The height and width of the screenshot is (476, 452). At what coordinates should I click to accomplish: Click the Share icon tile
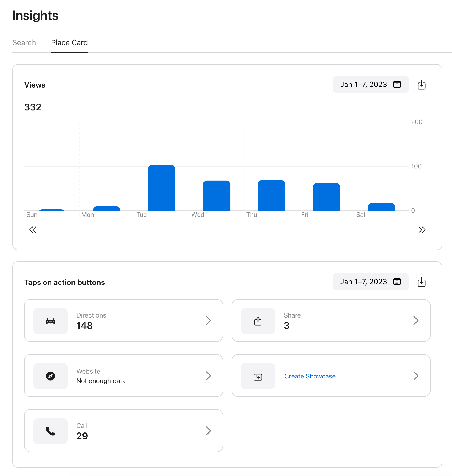(258, 321)
